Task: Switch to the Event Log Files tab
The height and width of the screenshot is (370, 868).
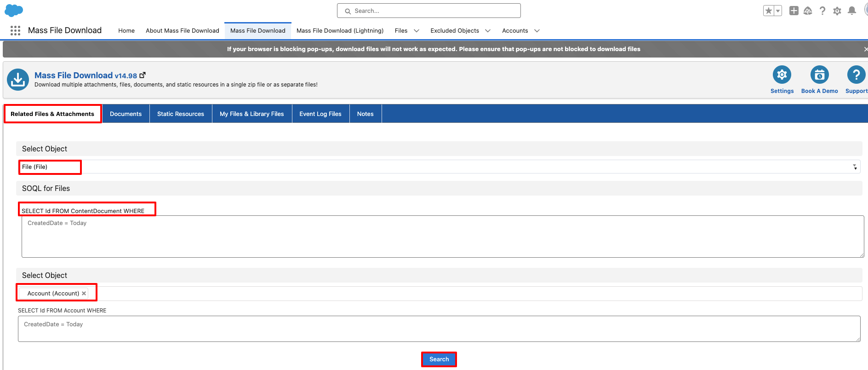Action: click(320, 114)
